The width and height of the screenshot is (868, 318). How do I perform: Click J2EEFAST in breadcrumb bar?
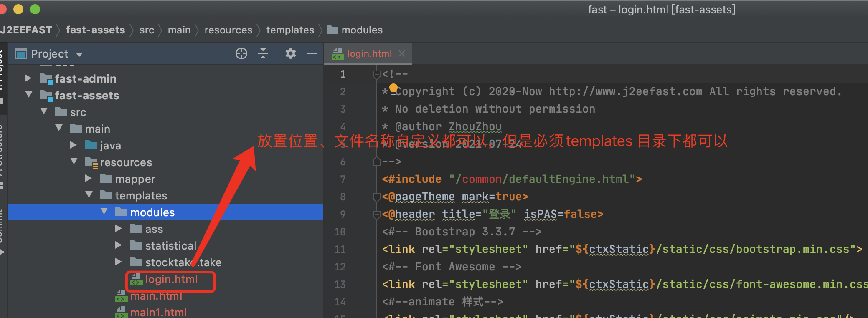[26, 30]
